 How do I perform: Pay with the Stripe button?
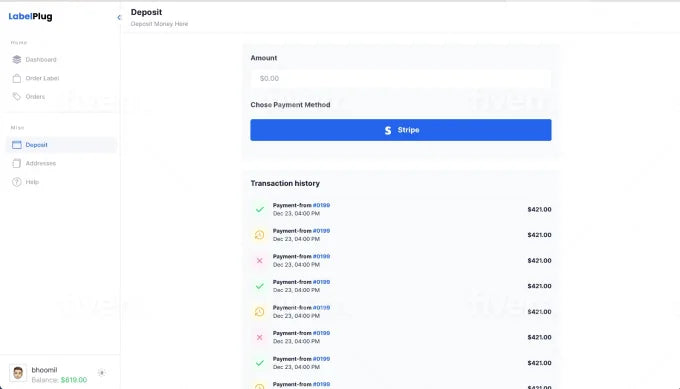pyautogui.click(x=401, y=130)
